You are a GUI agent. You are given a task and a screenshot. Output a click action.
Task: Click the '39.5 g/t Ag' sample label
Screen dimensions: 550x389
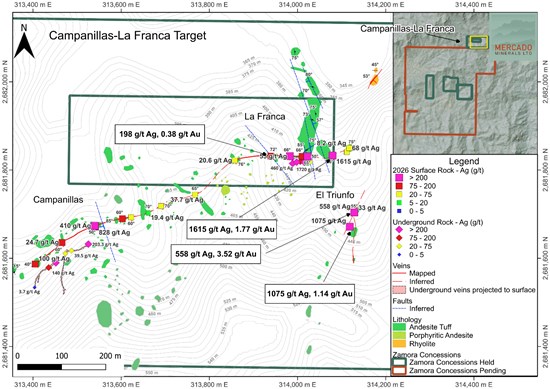point(86,256)
